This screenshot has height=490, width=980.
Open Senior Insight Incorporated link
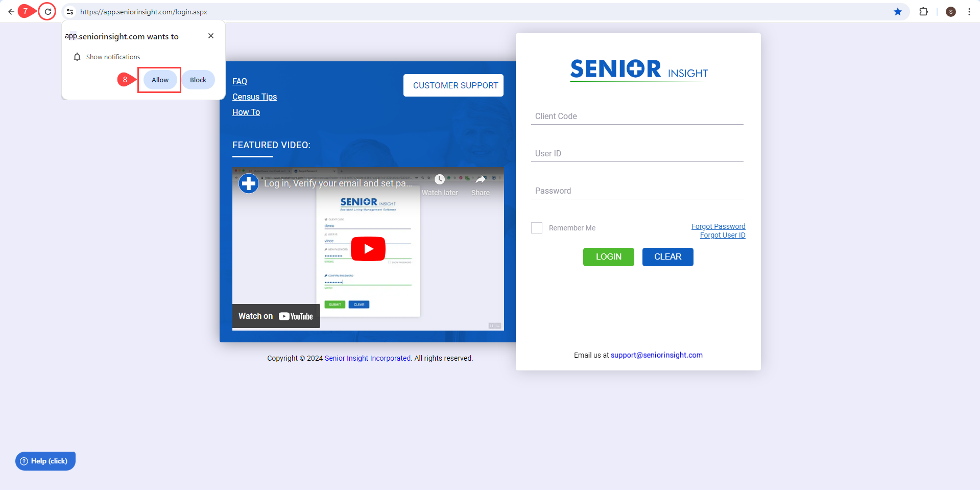tap(368, 358)
